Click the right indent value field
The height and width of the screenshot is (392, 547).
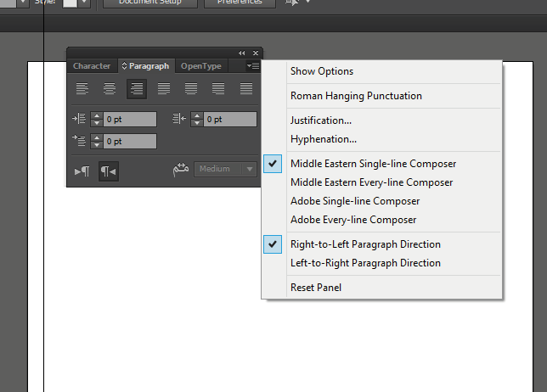[x=230, y=119]
